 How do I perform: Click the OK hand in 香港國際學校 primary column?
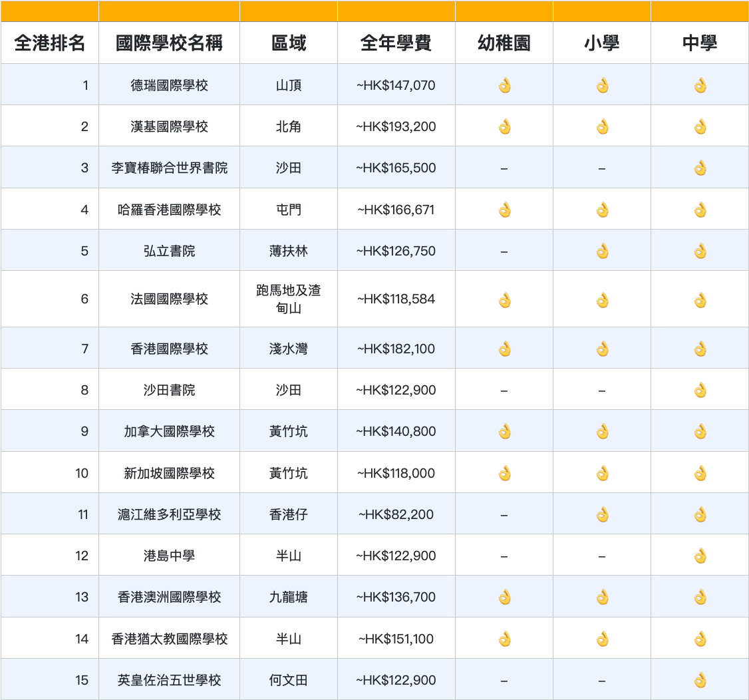603,349
